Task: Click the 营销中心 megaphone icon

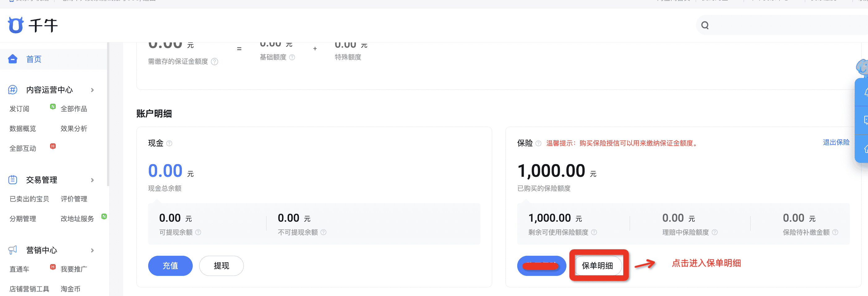Action: 13,250
